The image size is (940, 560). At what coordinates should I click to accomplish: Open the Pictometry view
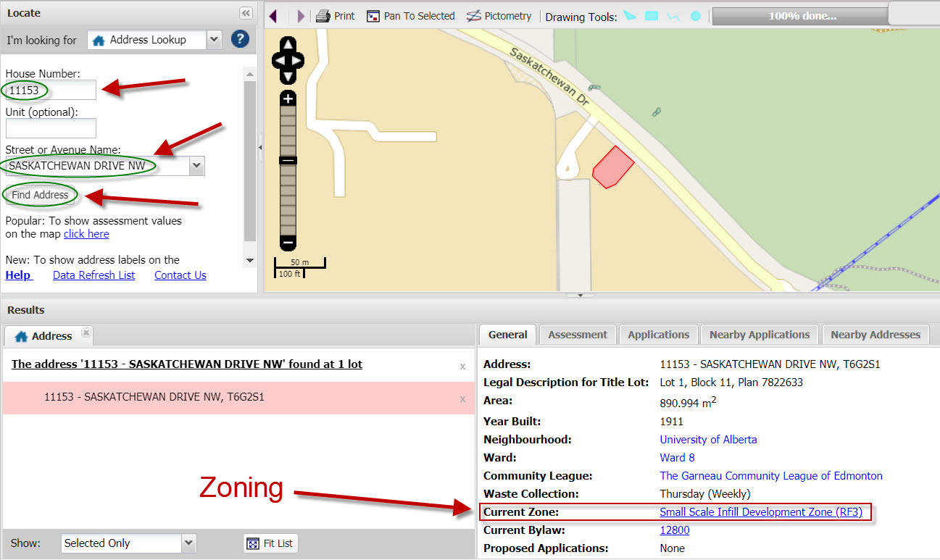point(473,16)
